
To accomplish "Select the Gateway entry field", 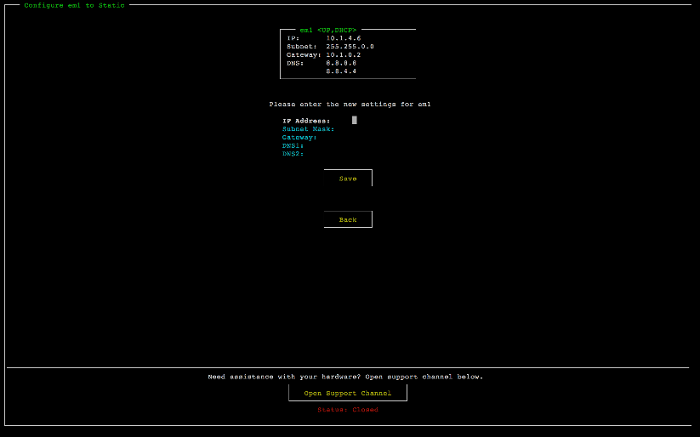I will pyautogui.click(x=354, y=137).
